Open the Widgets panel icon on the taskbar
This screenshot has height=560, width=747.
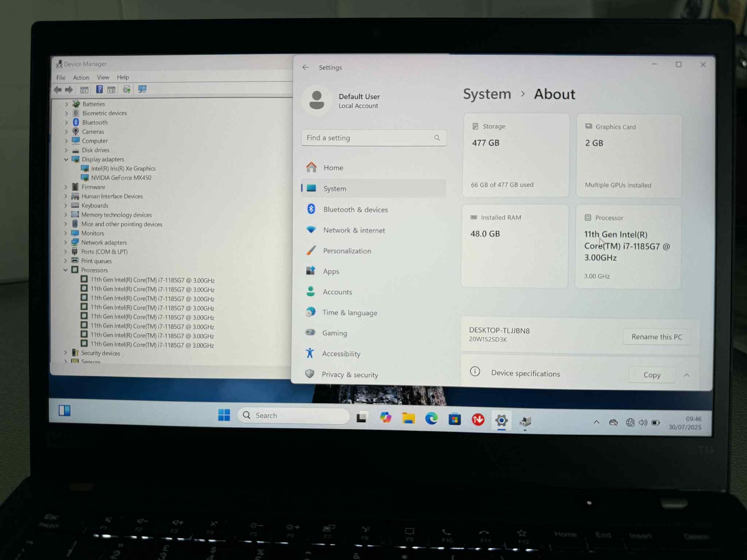(64, 410)
